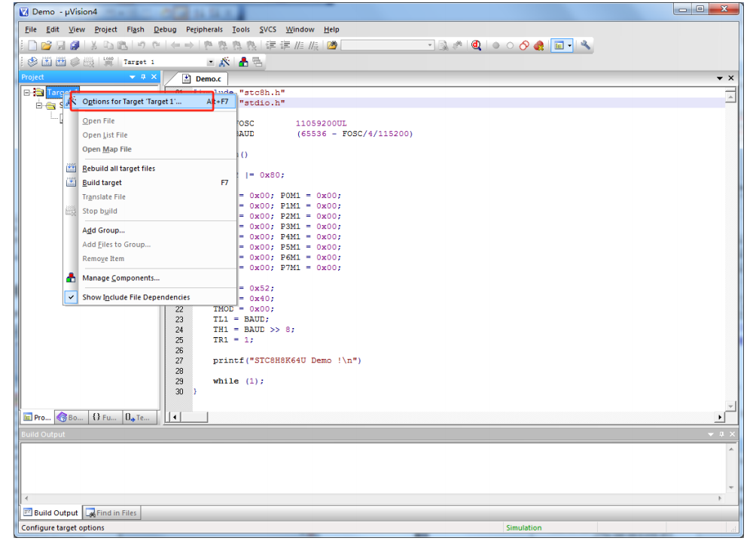Image resolution: width=756 pixels, height=544 pixels.
Task: Open the Project menu
Action: (105, 29)
